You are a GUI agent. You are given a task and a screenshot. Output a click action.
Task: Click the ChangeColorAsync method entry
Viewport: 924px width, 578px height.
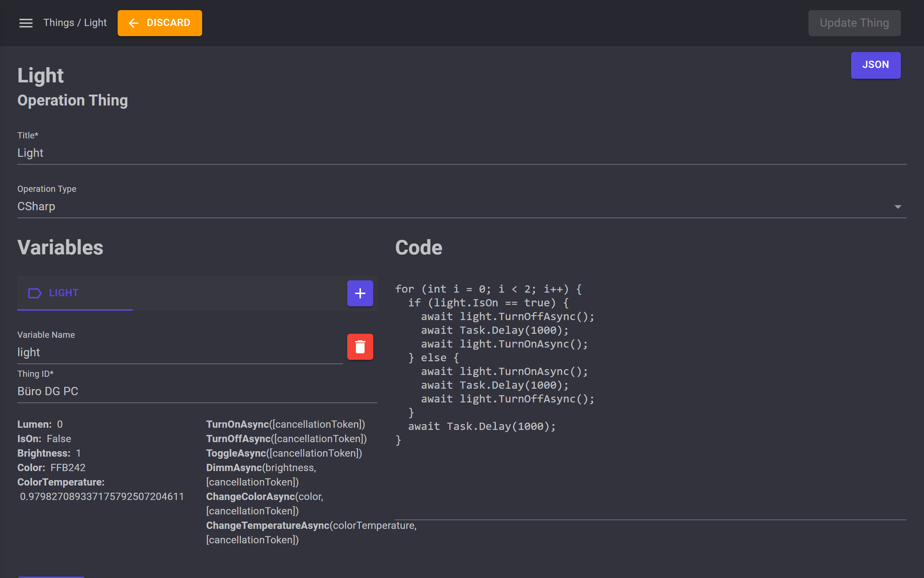tap(265, 504)
